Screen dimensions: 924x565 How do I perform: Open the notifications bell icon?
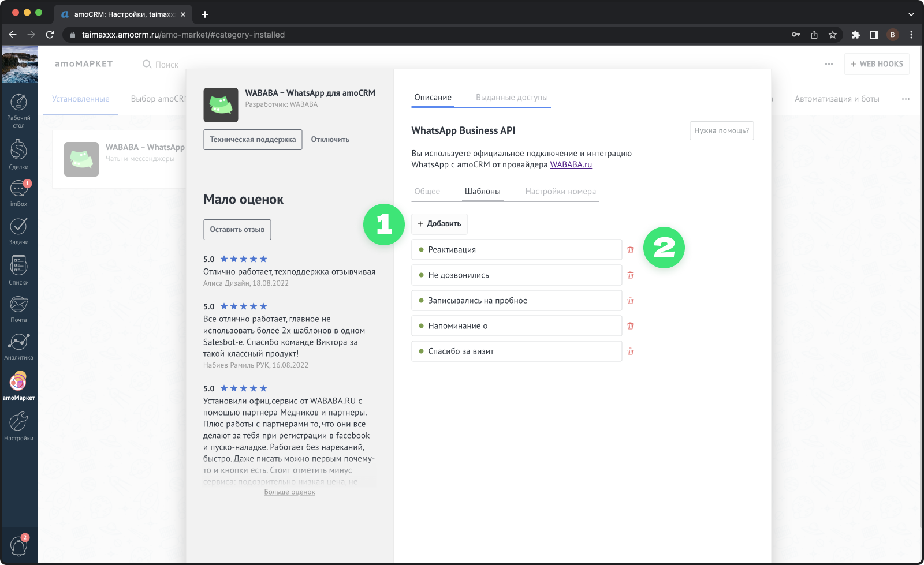[18, 545]
